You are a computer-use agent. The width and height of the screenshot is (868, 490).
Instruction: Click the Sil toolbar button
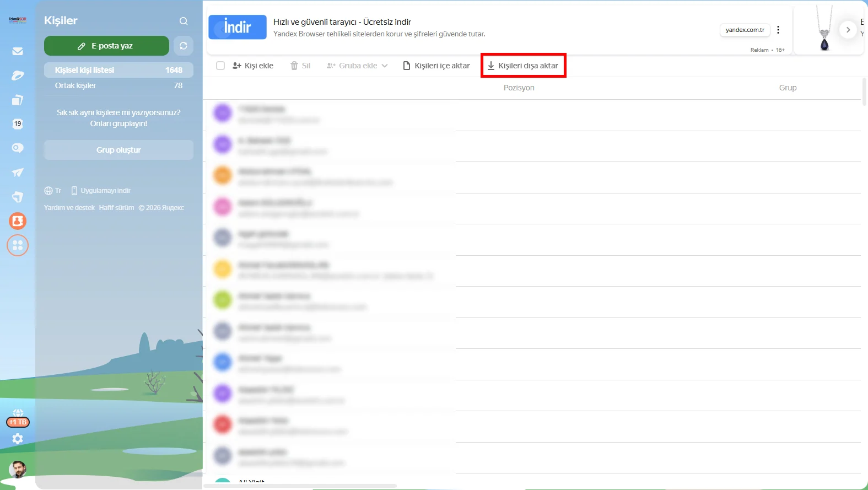pos(300,66)
